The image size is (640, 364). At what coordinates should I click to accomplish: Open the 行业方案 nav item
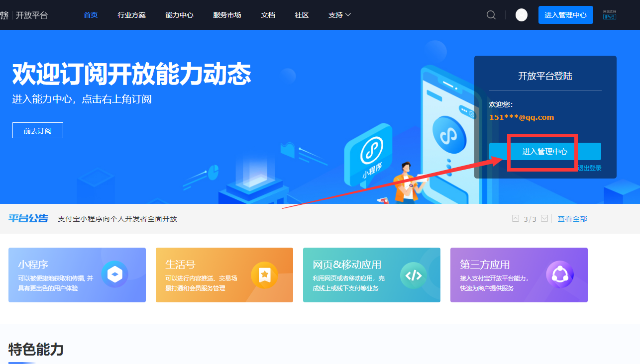tap(132, 15)
